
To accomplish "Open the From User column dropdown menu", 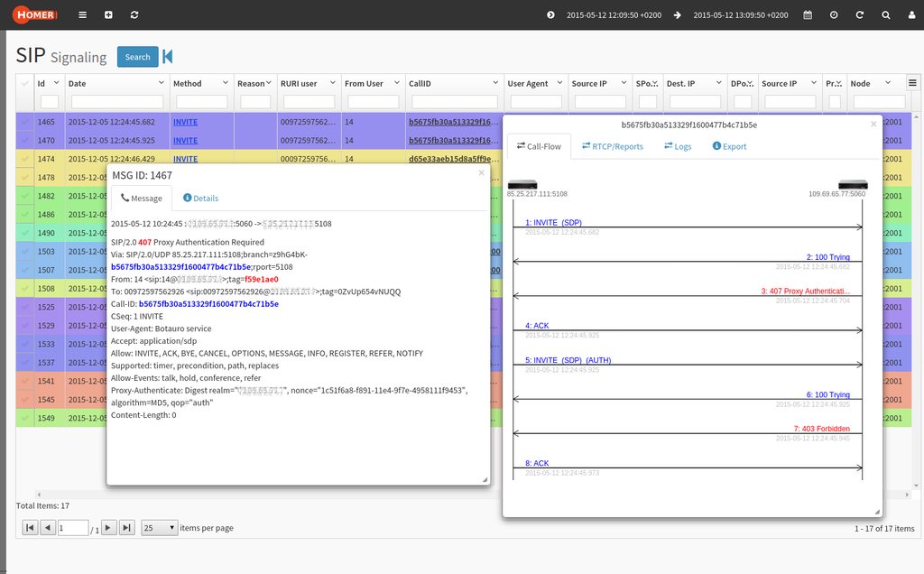I will click(397, 82).
